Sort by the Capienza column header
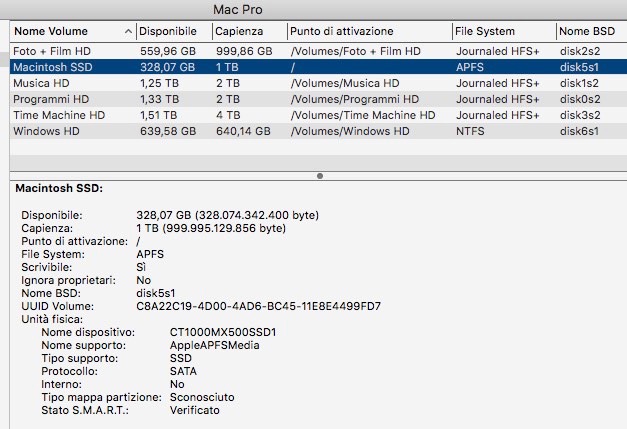 pyautogui.click(x=238, y=32)
